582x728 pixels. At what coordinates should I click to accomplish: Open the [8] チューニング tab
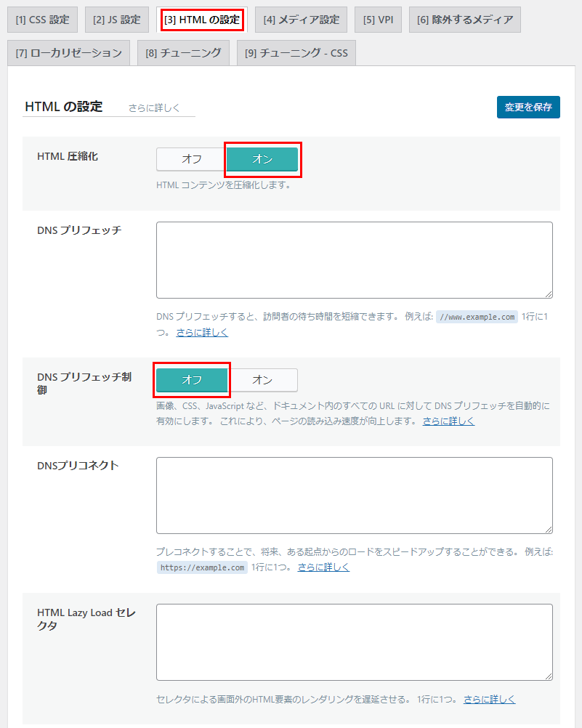point(183,53)
